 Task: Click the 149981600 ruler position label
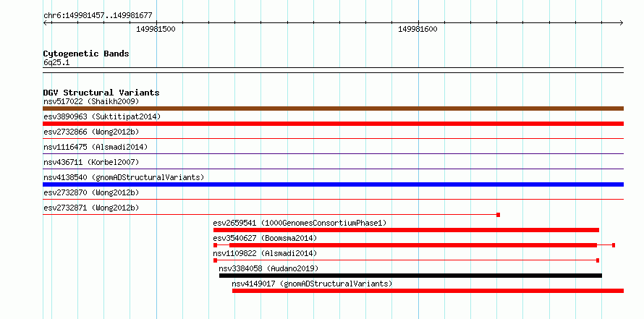point(418,29)
